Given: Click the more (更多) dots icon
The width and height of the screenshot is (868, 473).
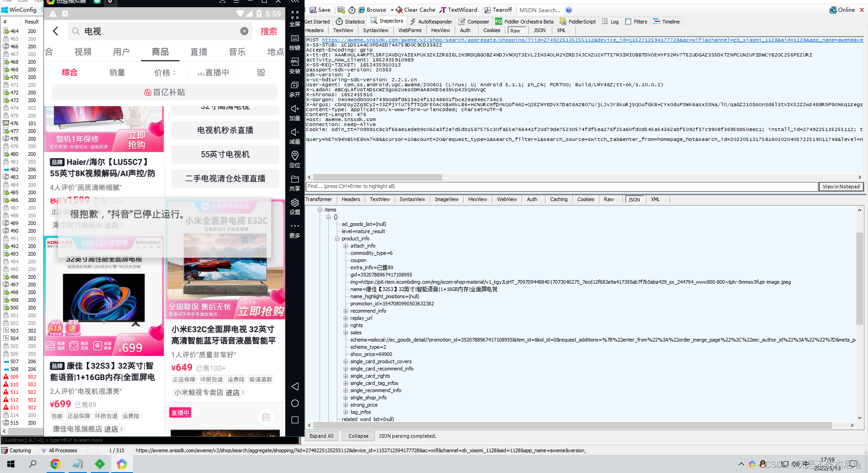Looking at the screenshot, I should click(295, 226).
